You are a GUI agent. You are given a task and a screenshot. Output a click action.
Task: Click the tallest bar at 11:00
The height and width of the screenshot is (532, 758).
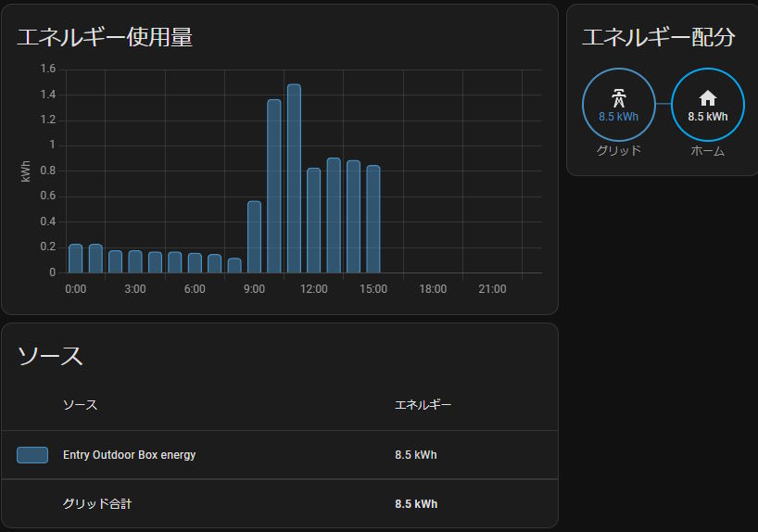(x=294, y=179)
